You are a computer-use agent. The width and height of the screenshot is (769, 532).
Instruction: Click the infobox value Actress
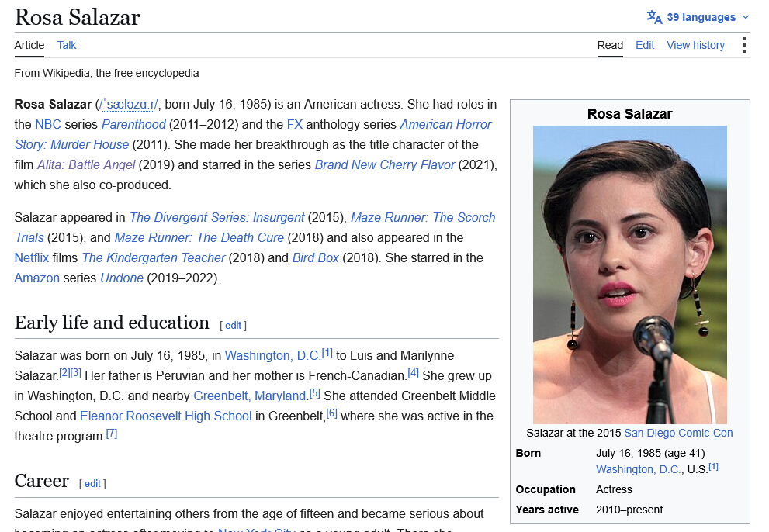(x=614, y=489)
